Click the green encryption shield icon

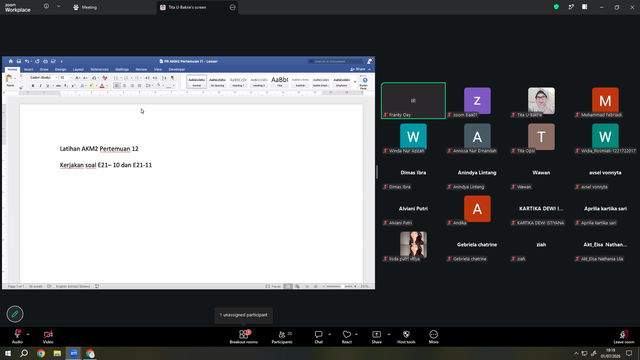(x=556, y=7)
